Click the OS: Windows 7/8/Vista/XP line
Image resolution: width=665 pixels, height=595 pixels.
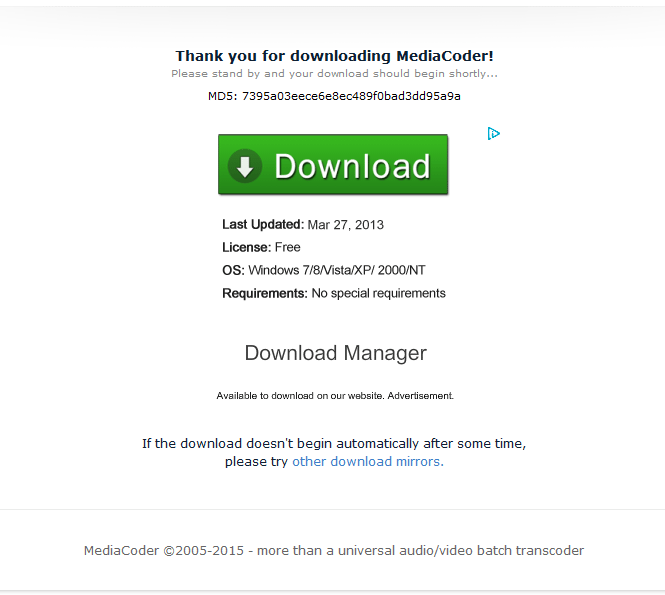(x=324, y=270)
